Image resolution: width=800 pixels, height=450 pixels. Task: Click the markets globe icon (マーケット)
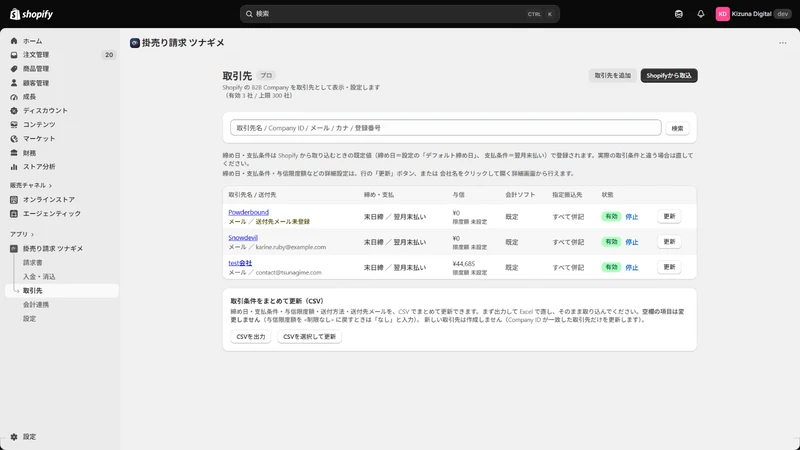coord(14,138)
